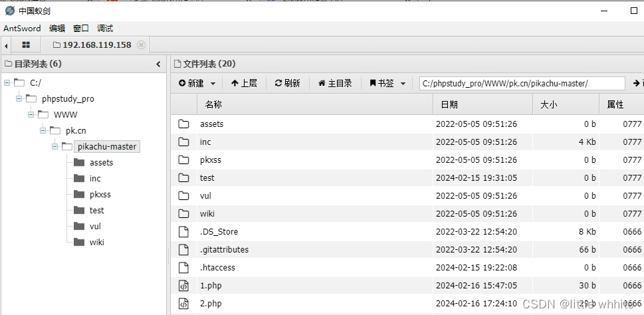This screenshot has height=315, width=644.
Task: Click the .DS_Store file icon
Action: click(x=183, y=232)
